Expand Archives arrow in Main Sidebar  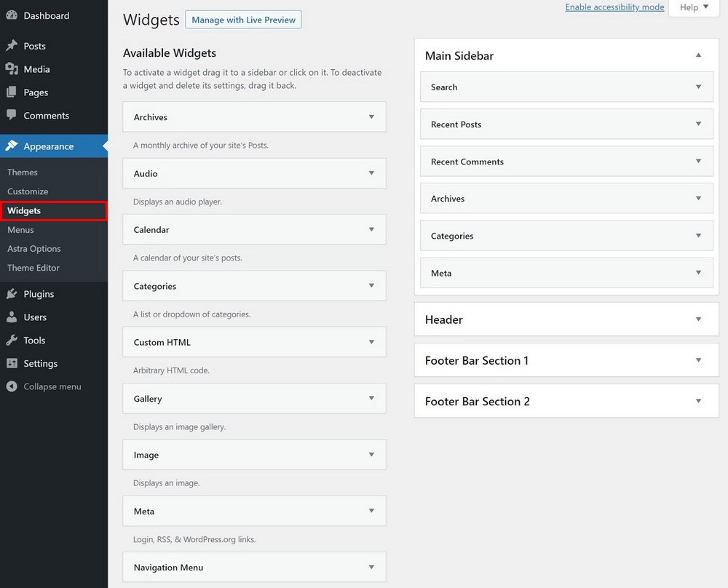pos(698,198)
